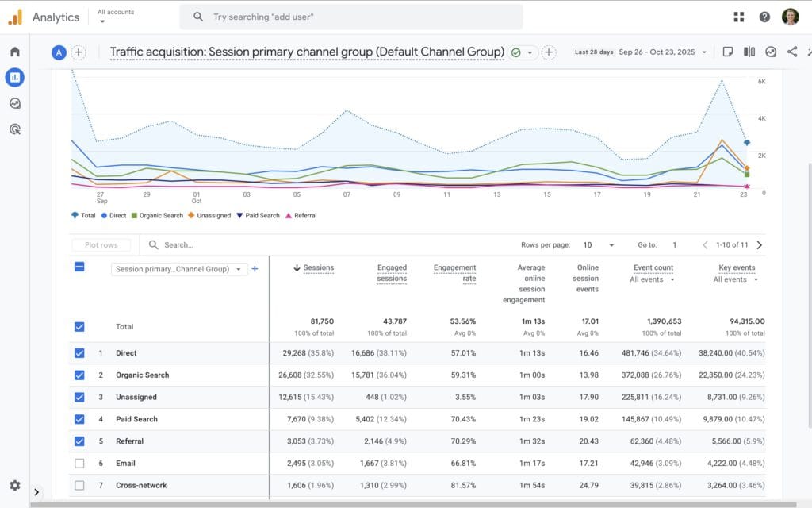812x508 pixels.
Task: Go to the next page of table rows
Action: tap(759, 244)
